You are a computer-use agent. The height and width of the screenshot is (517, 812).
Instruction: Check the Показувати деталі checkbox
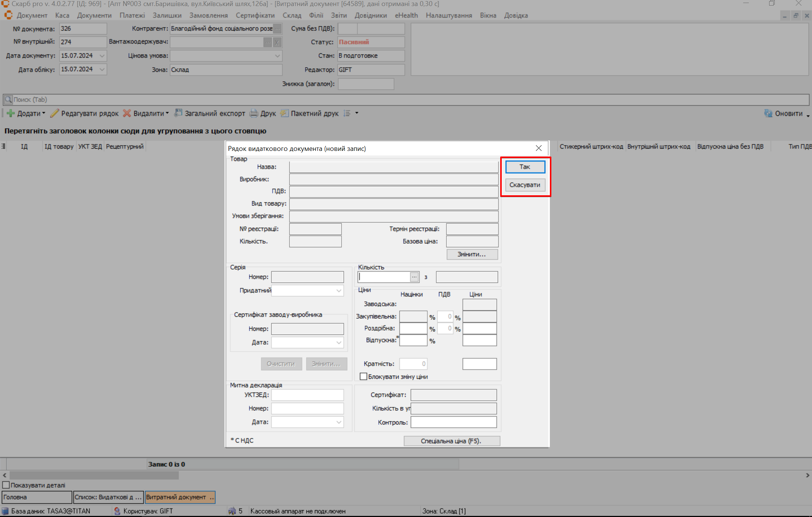(6, 485)
